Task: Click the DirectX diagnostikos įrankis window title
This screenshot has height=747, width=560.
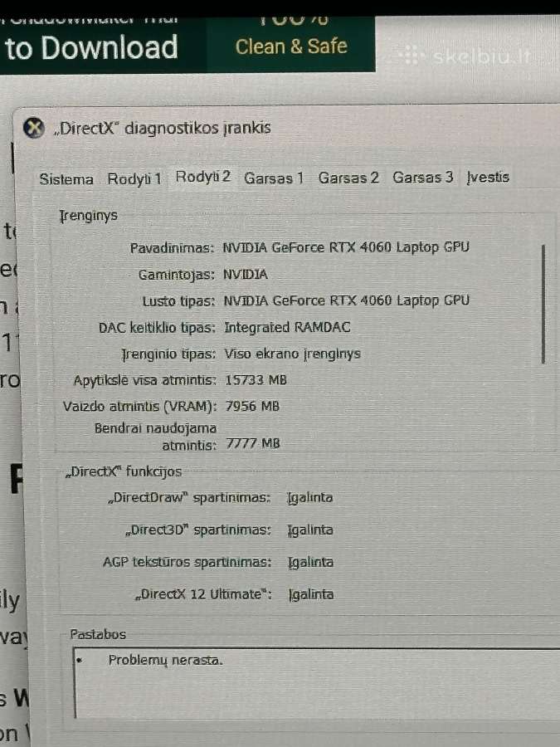Action: (162, 128)
